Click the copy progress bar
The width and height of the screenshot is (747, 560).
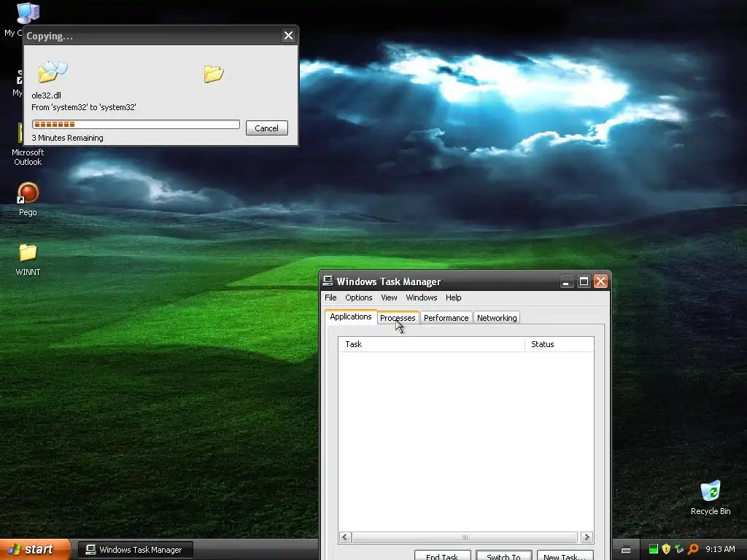coord(136,124)
